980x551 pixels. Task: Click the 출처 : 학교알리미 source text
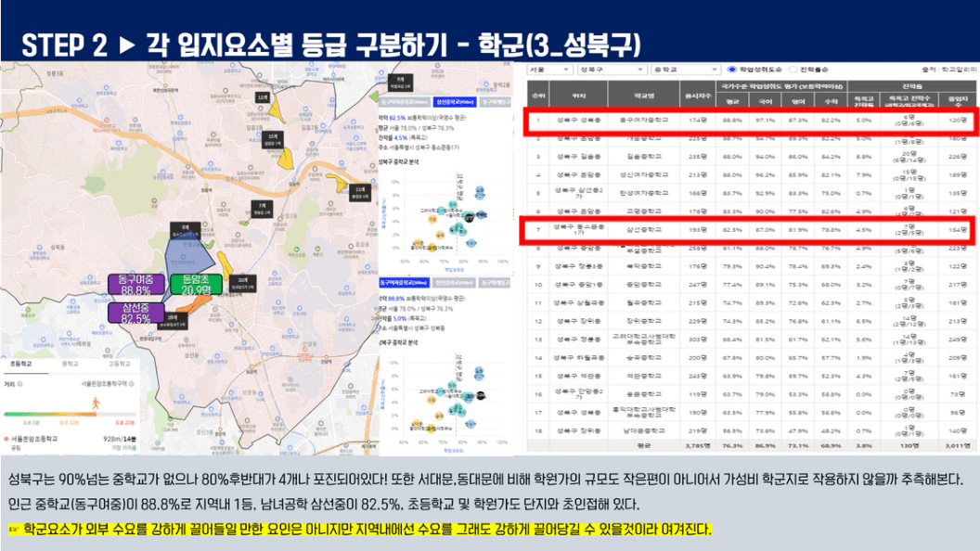point(948,70)
